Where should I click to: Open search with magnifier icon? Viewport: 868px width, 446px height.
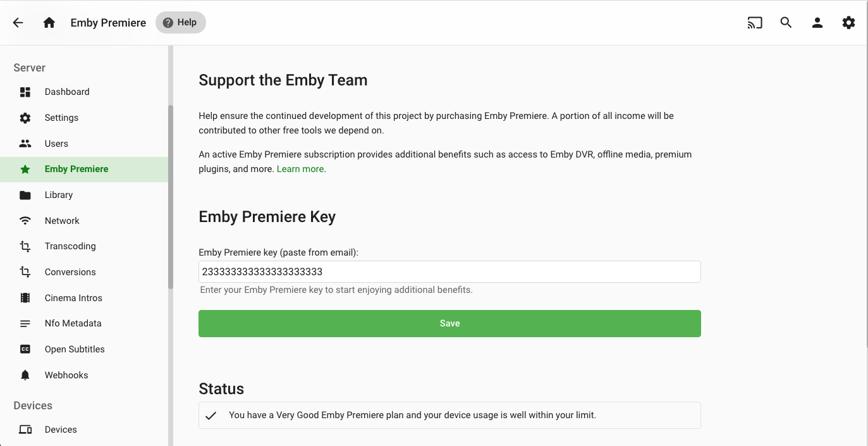(786, 23)
